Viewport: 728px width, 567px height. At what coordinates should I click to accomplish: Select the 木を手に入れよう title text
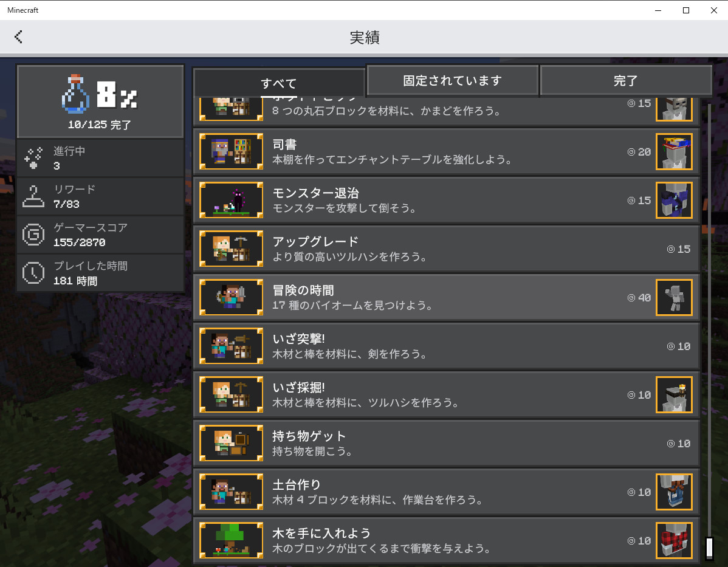pos(321,533)
